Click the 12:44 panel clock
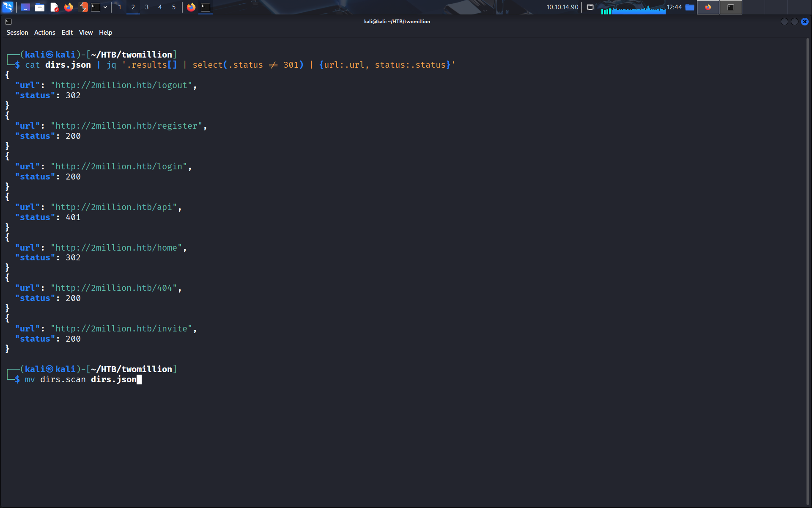This screenshot has width=812, height=508. coord(674,7)
